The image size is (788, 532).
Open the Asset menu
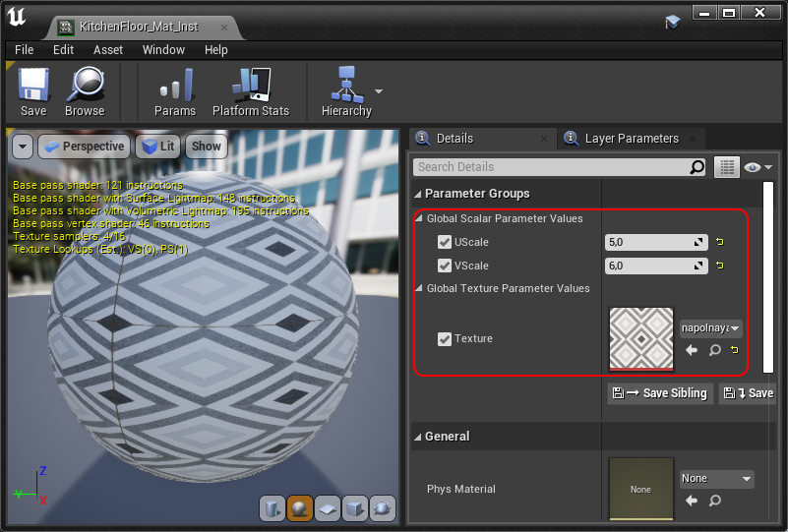(108, 49)
